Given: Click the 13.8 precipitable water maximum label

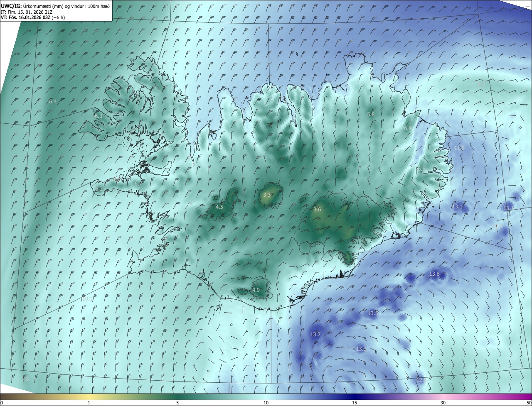Looking at the screenshot, I should click(x=434, y=274).
